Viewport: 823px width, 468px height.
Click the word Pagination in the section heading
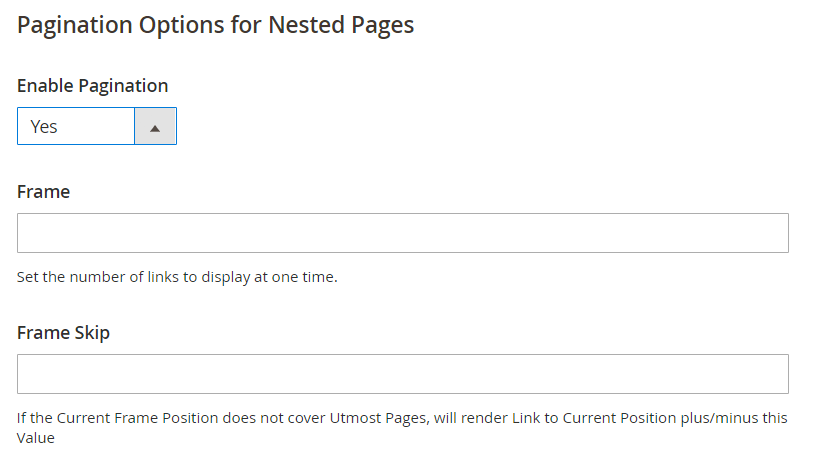[74, 25]
